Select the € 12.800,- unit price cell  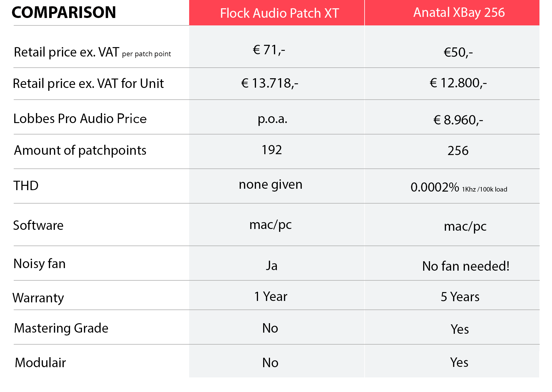(458, 83)
